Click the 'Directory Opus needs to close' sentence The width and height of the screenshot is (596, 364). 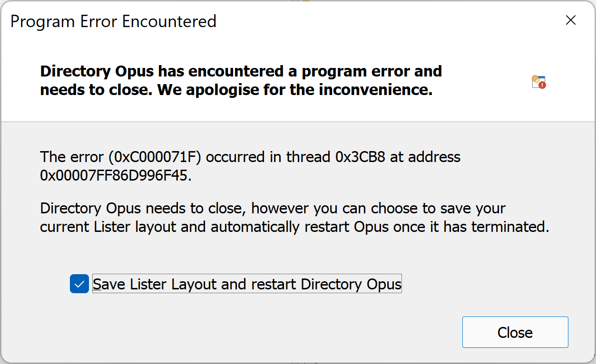[x=143, y=209]
